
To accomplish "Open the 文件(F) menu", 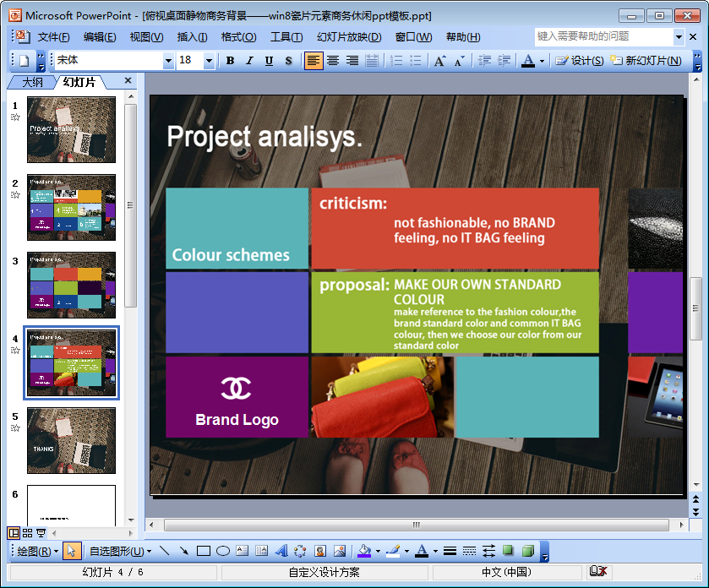I will click(x=53, y=37).
